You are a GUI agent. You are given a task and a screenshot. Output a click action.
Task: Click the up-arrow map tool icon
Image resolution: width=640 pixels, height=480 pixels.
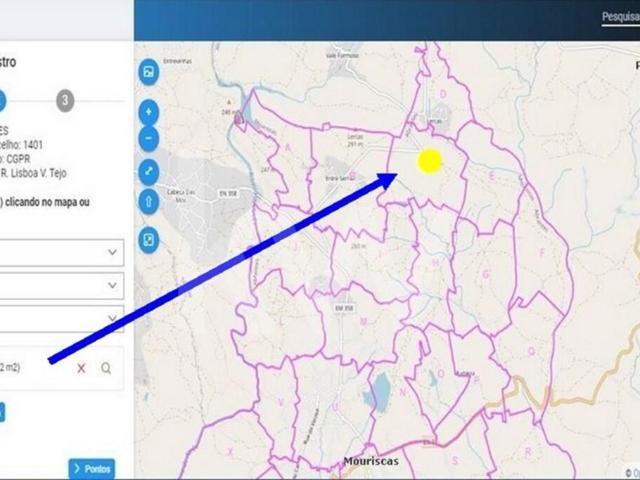(148, 202)
